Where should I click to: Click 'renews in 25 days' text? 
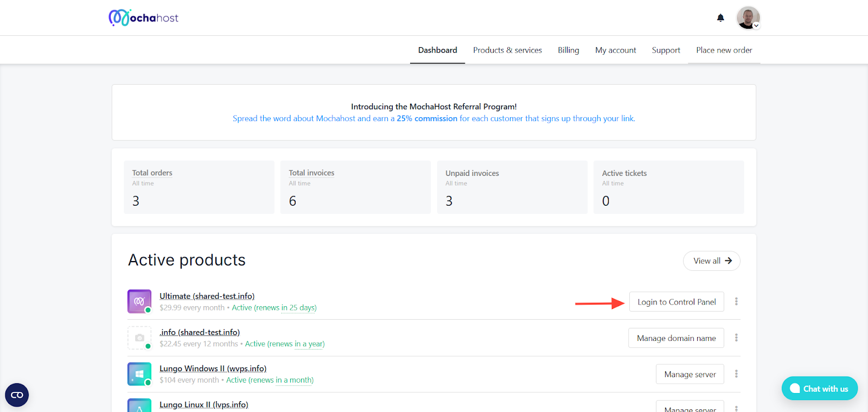[285, 308]
